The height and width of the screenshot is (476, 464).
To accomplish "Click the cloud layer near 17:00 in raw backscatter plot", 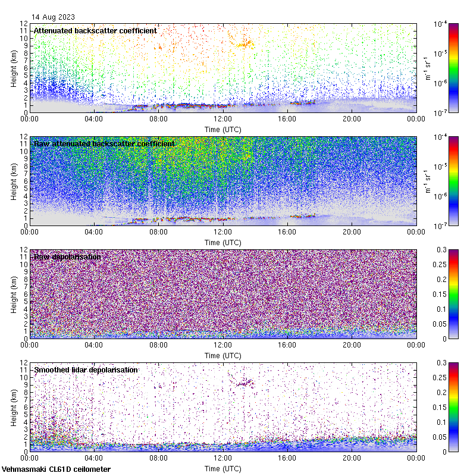I will (303, 216).
